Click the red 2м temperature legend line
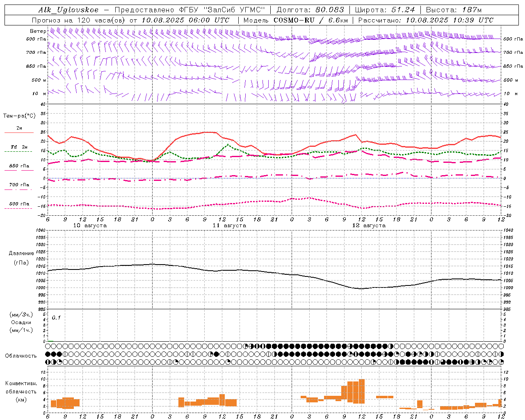 click(x=19, y=133)
